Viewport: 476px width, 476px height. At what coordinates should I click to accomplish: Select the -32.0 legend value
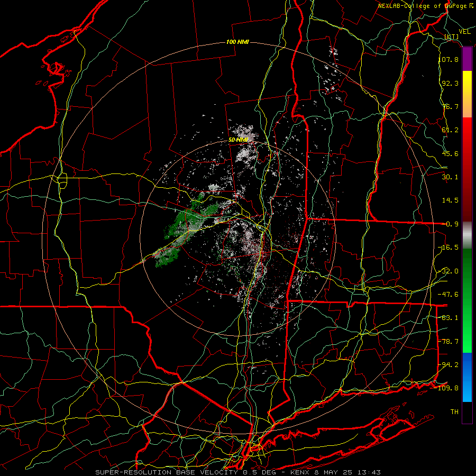[448, 271]
